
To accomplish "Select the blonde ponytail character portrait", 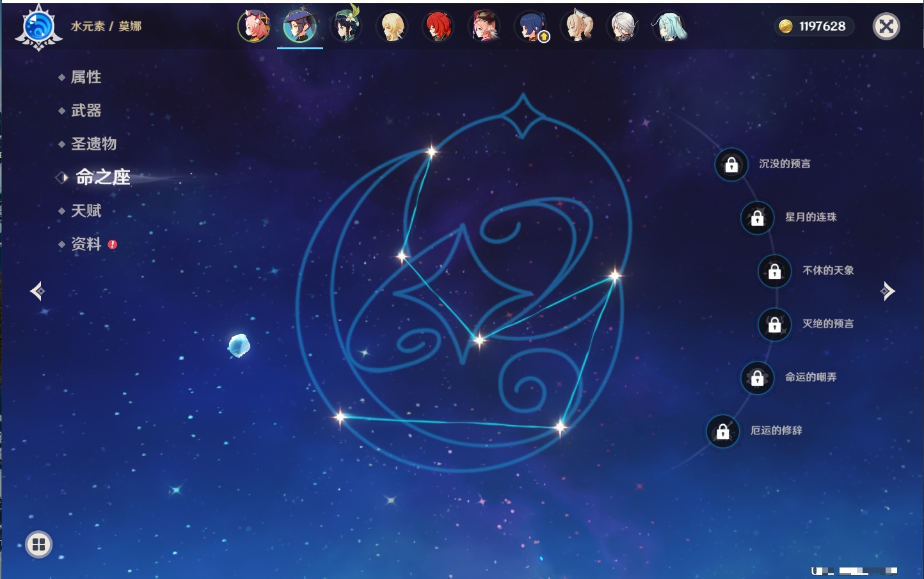I will click(x=577, y=26).
